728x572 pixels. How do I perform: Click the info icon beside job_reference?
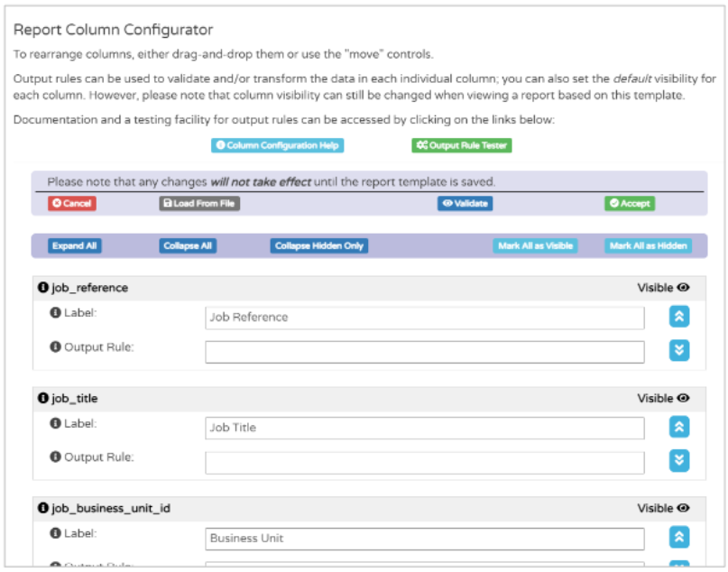42,289
